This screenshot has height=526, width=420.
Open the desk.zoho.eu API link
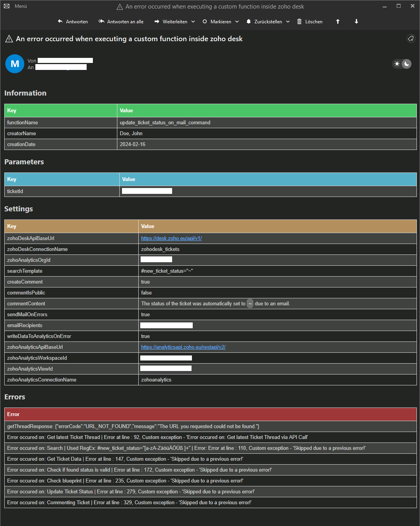coord(171,238)
